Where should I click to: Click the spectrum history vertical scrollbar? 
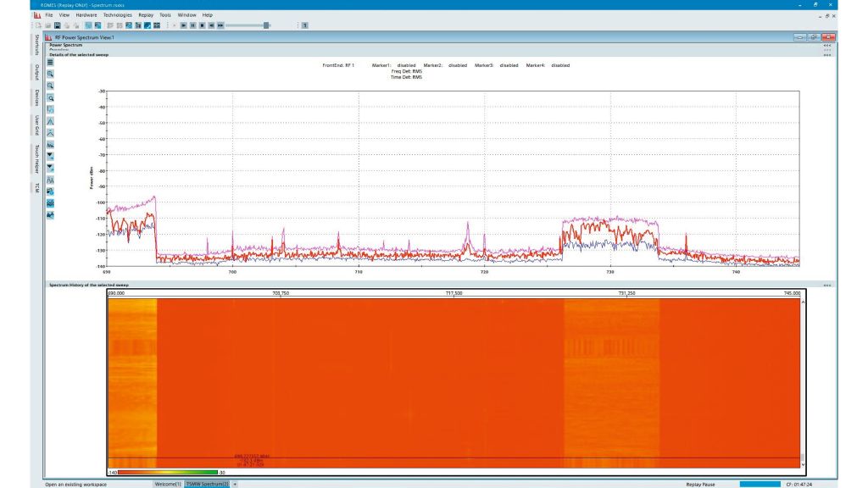[804, 381]
